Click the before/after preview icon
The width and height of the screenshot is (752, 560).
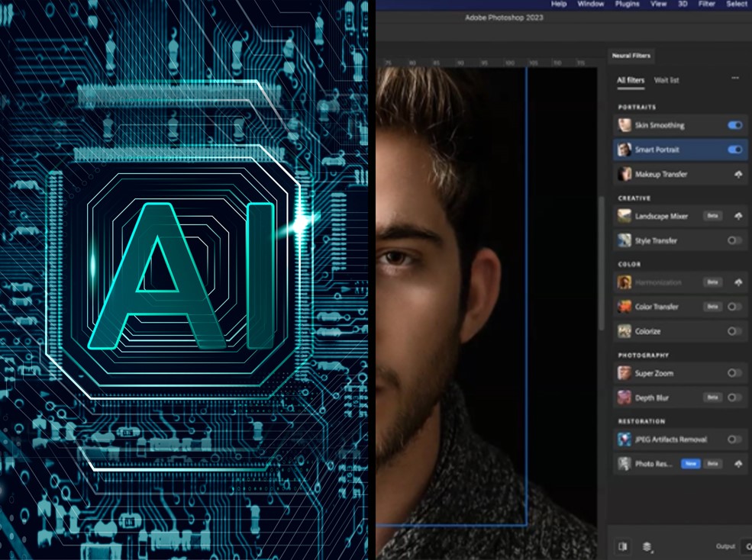622,546
